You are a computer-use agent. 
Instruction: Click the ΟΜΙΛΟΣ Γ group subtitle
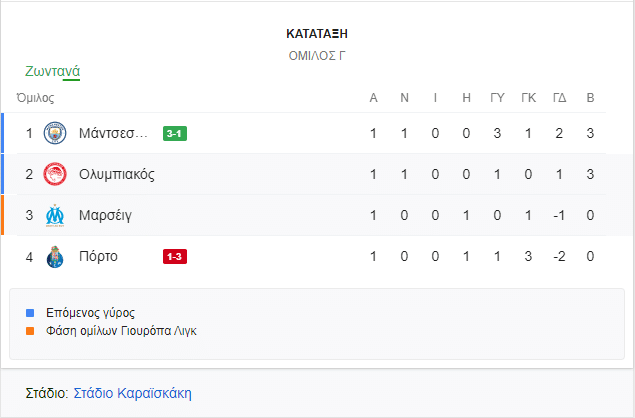point(317,56)
